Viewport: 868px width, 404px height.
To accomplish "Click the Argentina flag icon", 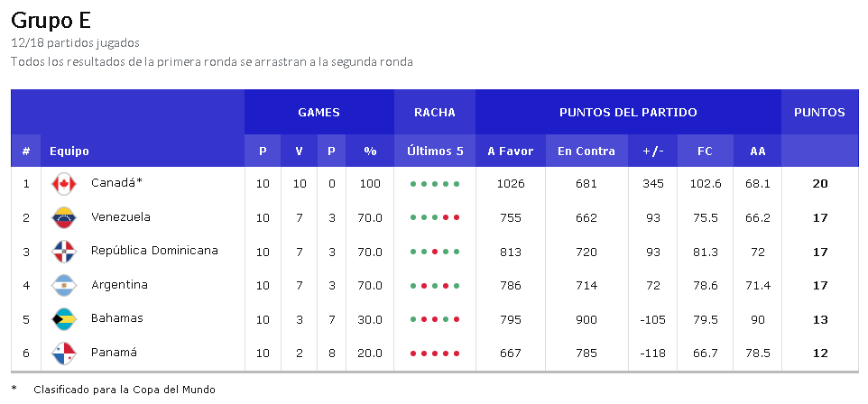I will [x=64, y=285].
